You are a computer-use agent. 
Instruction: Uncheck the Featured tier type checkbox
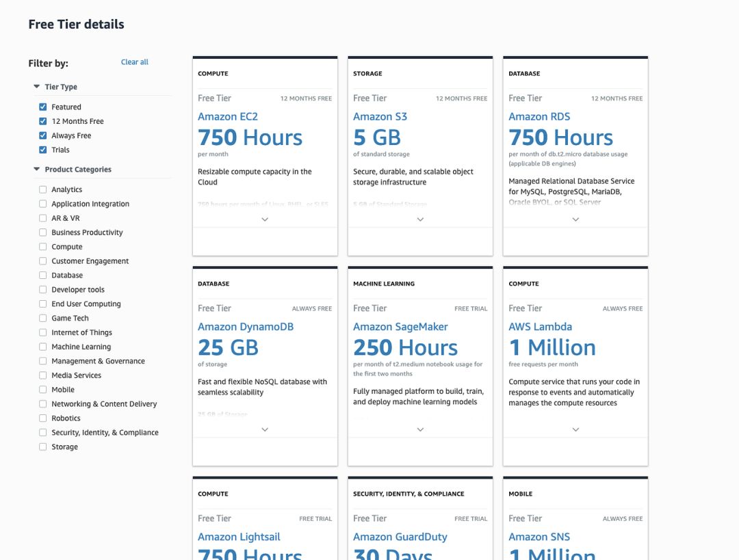point(43,107)
